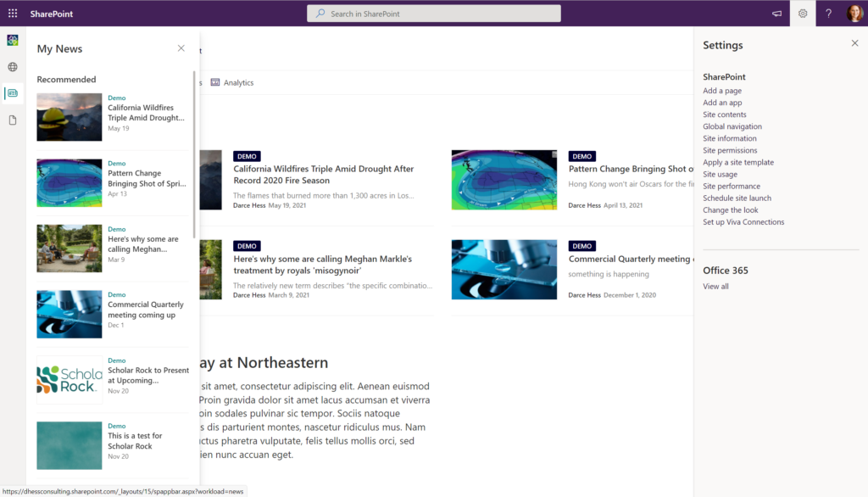Focus the Search in SharePoint box
This screenshot has height=497, width=868.
434,14
